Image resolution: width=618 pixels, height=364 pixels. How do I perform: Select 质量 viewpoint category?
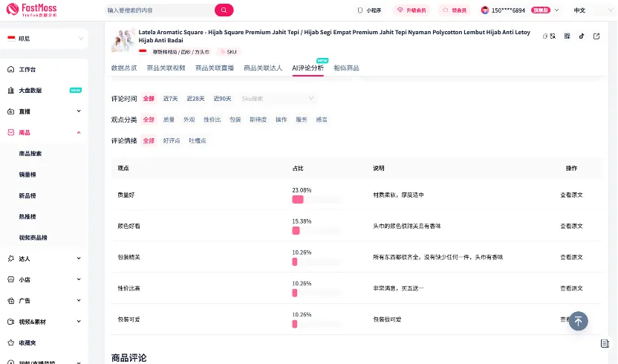(169, 120)
